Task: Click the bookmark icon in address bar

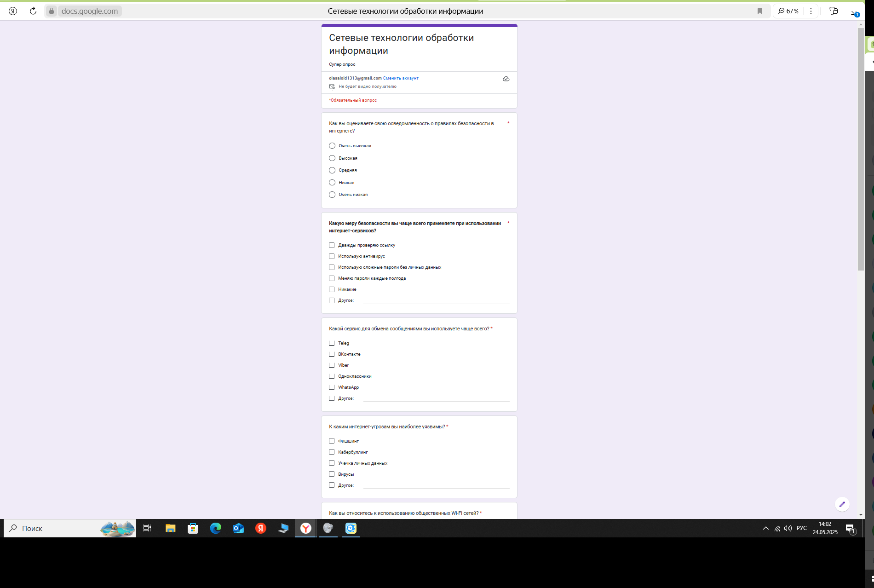Action: (x=760, y=11)
